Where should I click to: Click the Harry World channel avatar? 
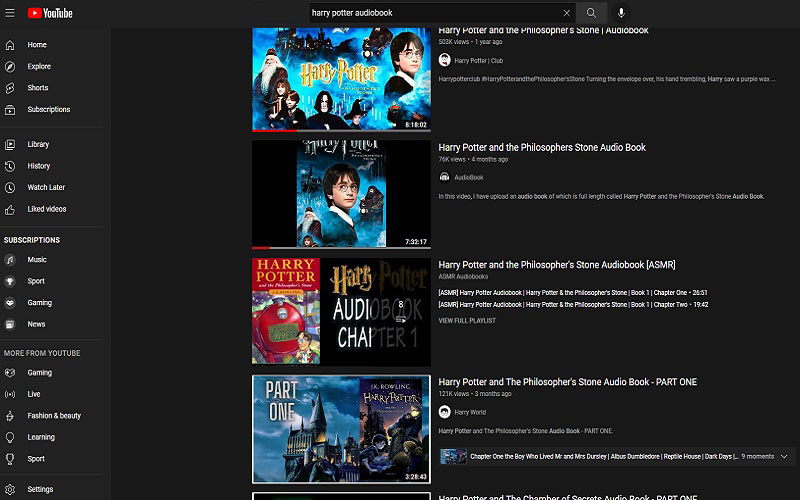point(444,412)
